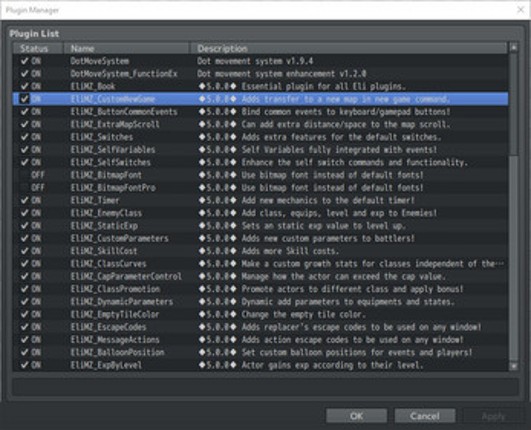The image size is (531, 430).
Task: Sort by the Name column header
Action: (126, 48)
